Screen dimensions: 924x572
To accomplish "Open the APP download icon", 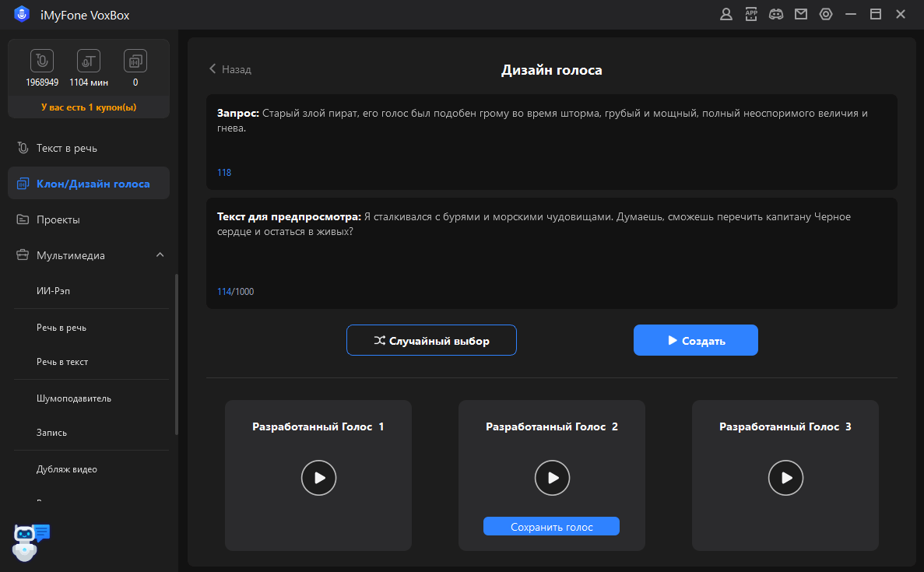I will tap(750, 14).
